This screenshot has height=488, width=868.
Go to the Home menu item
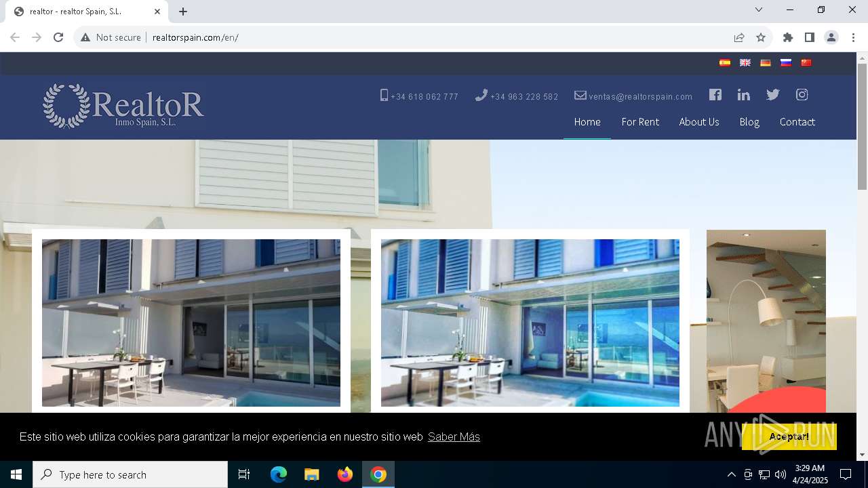point(587,122)
